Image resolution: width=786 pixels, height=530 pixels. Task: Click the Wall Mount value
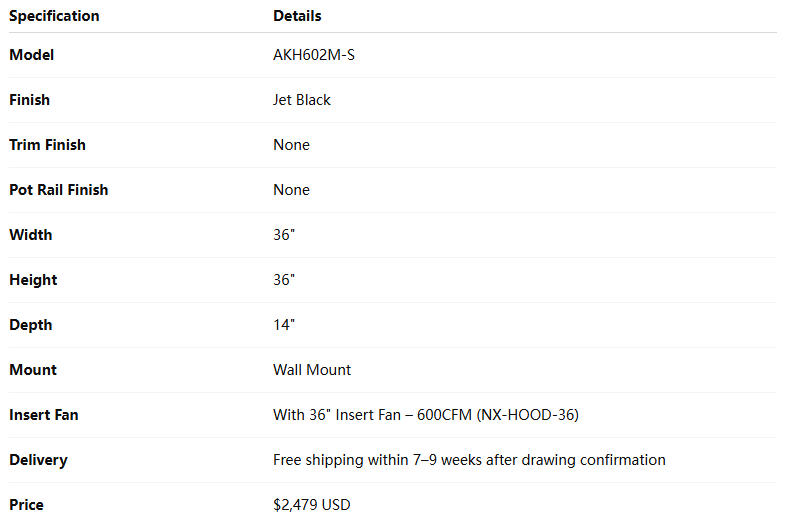point(312,370)
